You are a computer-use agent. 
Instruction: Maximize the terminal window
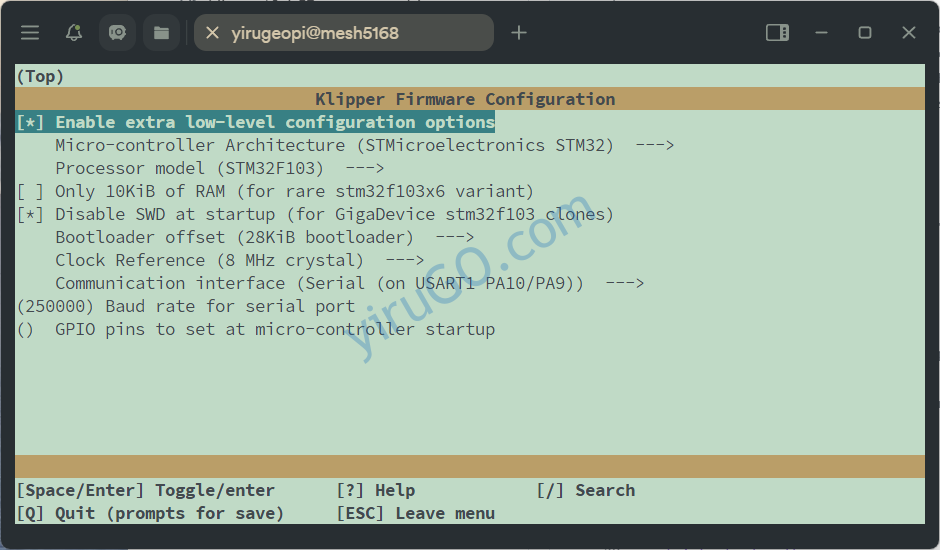864,33
